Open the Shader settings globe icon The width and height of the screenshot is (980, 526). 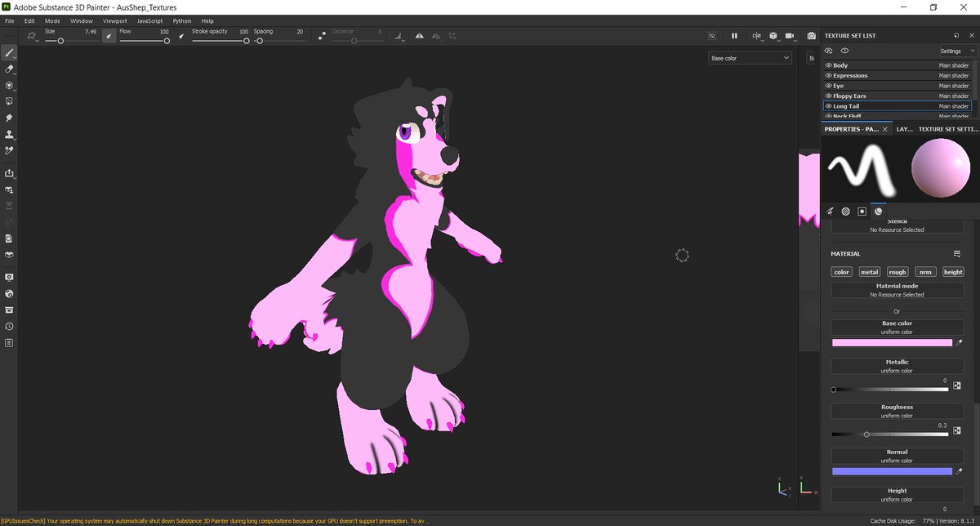click(x=9, y=293)
